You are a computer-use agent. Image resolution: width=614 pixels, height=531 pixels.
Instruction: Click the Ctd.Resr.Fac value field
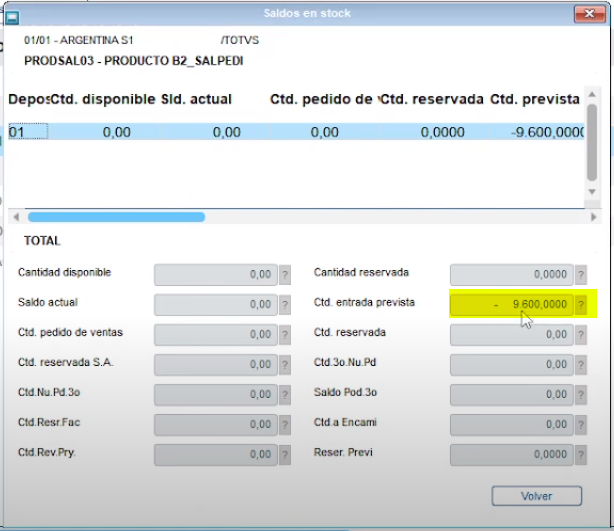point(216,425)
